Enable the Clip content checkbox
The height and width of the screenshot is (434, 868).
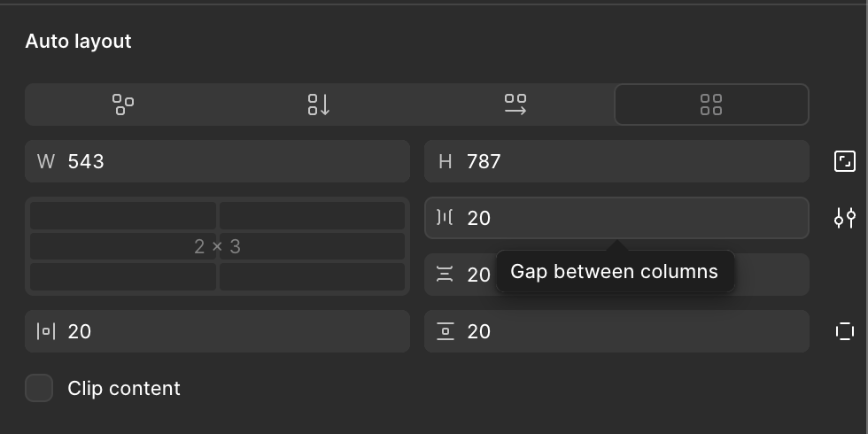(39, 388)
